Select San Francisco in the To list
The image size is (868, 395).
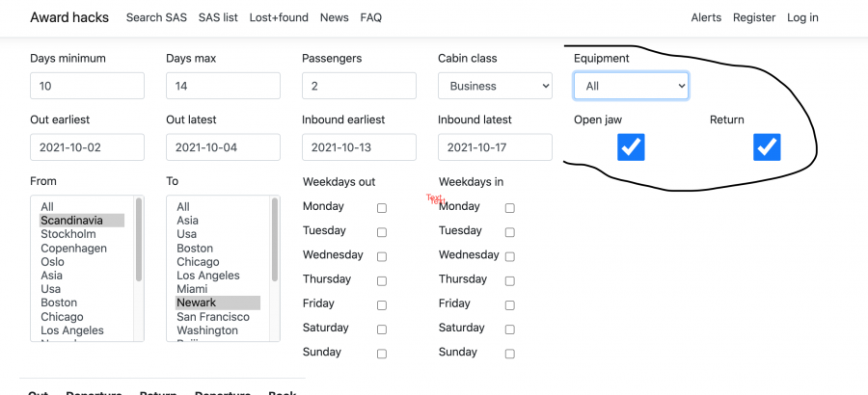pos(212,316)
